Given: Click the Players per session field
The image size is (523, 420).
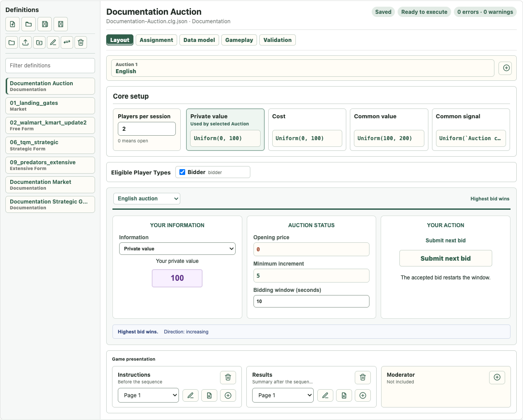Looking at the screenshot, I should pyautogui.click(x=147, y=129).
